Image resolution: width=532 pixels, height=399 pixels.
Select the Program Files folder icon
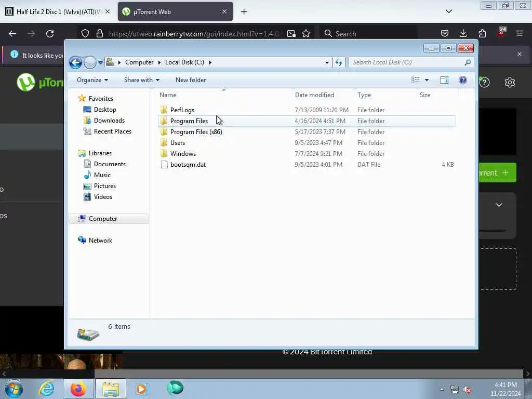click(x=164, y=121)
